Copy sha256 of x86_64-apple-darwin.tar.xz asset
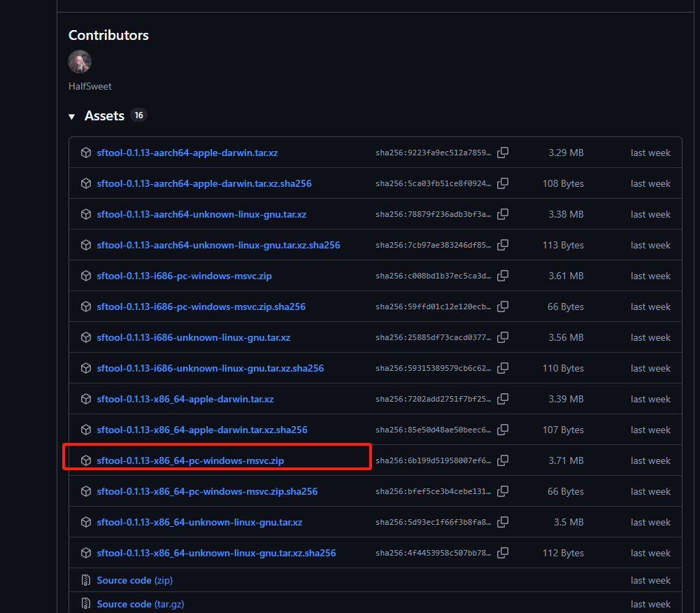Viewport: 700px width, 613px height. click(x=503, y=399)
